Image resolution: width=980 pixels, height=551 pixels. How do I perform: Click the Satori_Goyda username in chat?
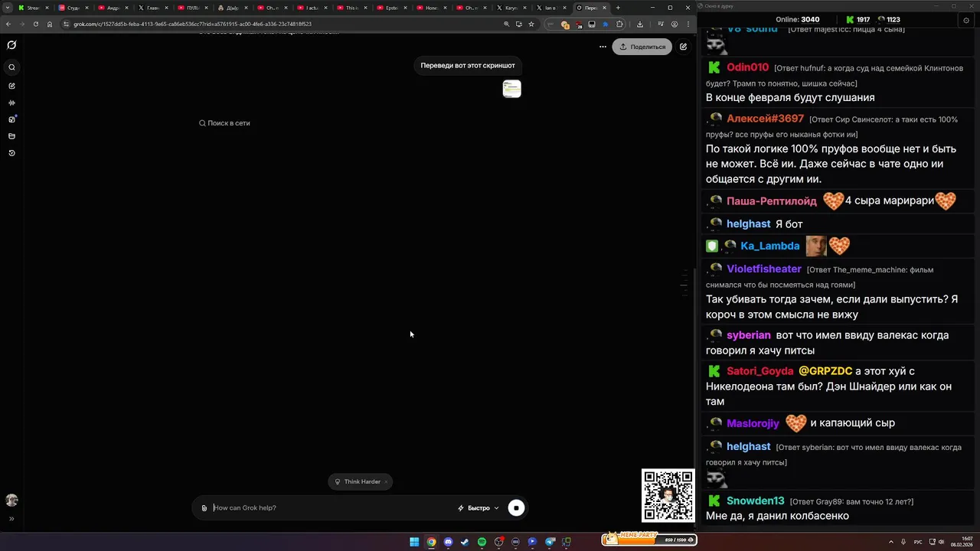click(x=759, y=371)
